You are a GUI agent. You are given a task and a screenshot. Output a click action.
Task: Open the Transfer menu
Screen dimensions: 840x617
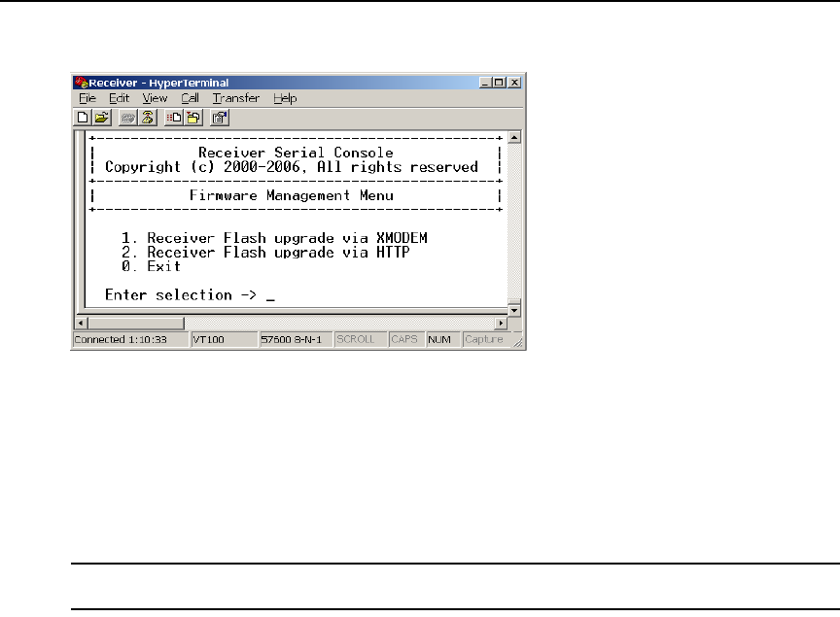pyautogui.click(x=235, y=98)
